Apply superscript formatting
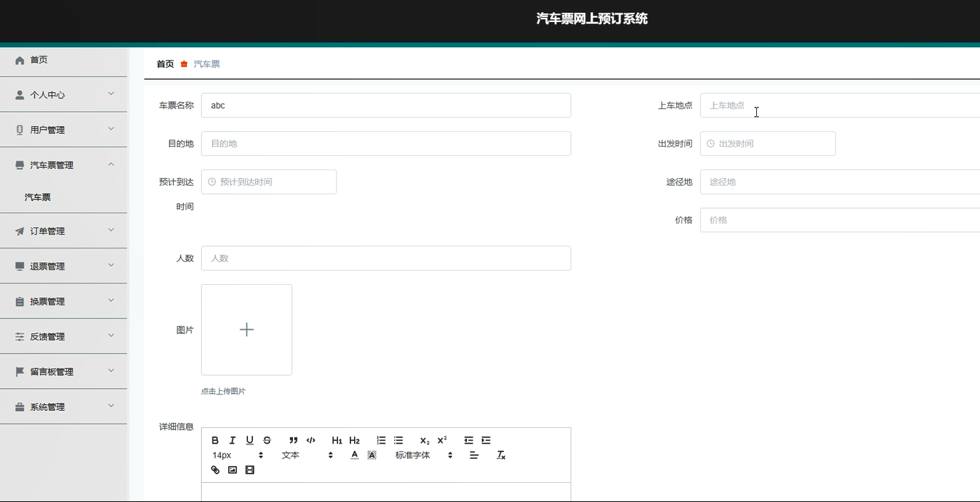The height and width of the screenshot is (502, 980). 442,440
